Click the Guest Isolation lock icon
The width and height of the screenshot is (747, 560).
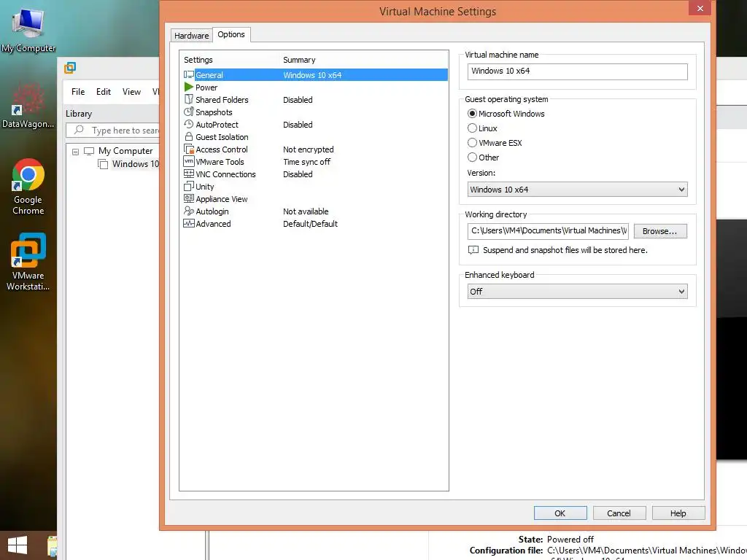pyautogui.click(x=189, y=136)
